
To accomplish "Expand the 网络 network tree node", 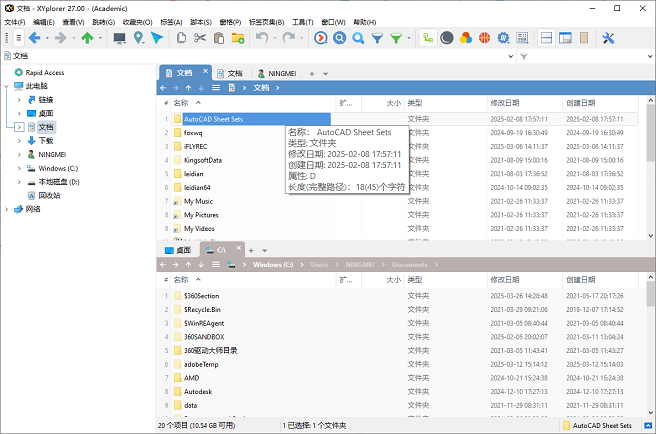I will coord(8,209).
